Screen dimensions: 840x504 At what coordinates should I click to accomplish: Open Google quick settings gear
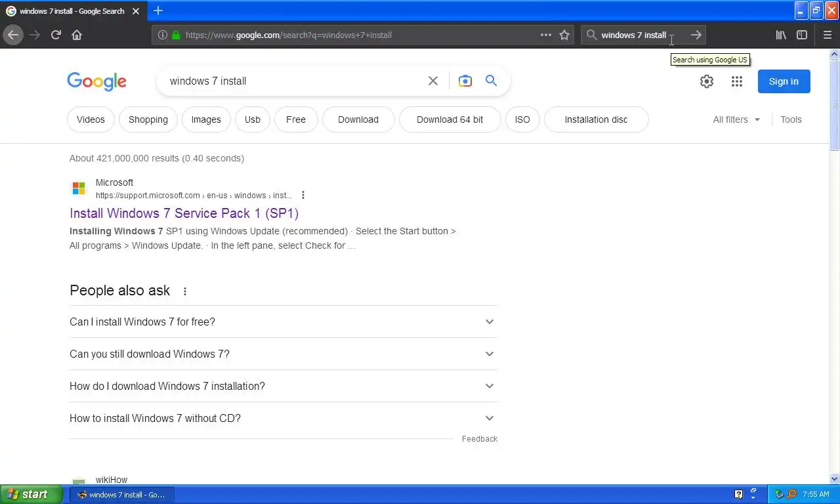pyautogui.click(x=707, y=81)
